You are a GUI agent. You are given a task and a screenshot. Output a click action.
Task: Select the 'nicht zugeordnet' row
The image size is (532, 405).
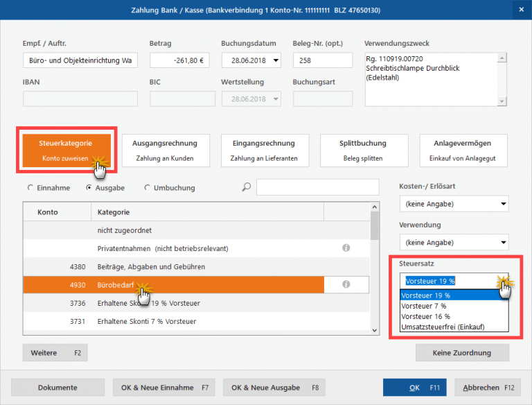pos(197,230)
